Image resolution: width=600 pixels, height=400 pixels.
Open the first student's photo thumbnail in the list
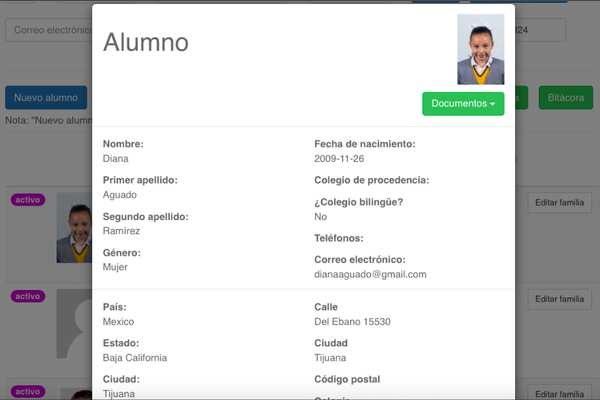click(x=73, y=228)
